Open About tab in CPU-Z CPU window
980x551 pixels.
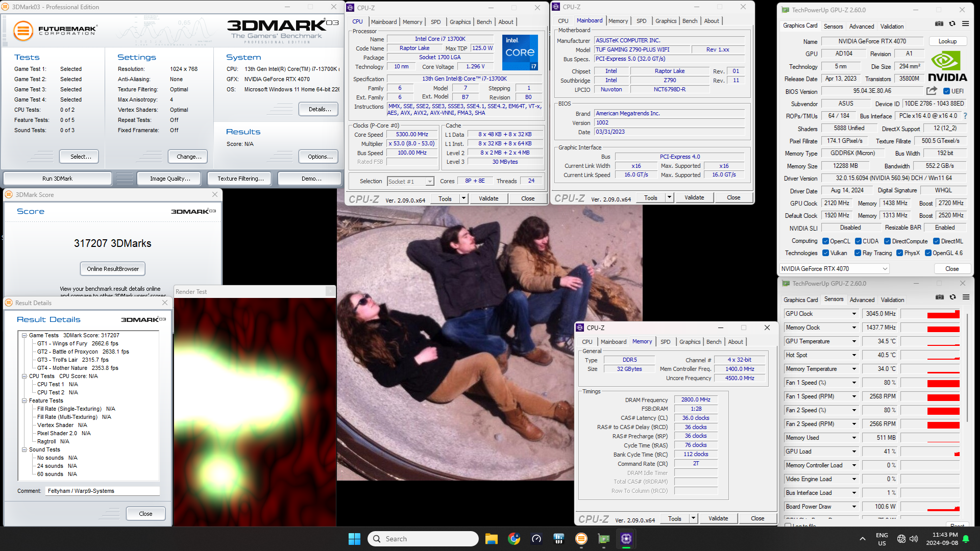pyautogui.click(x=506, y=22)
